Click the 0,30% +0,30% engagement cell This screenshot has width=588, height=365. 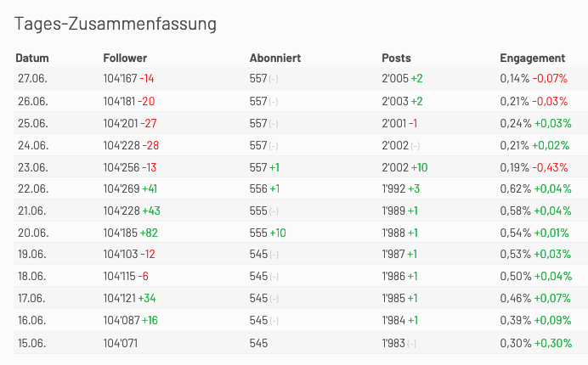click(x=536, y=343)
